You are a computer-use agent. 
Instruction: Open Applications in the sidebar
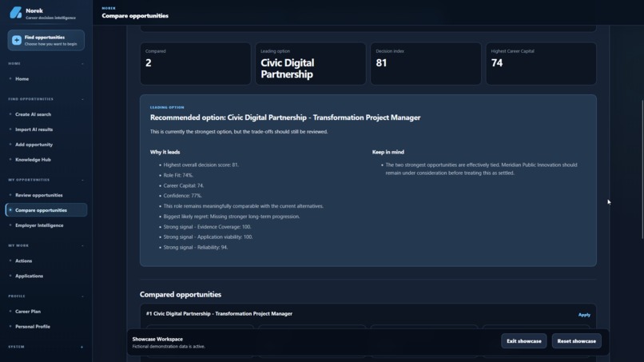tap(46, 276)
